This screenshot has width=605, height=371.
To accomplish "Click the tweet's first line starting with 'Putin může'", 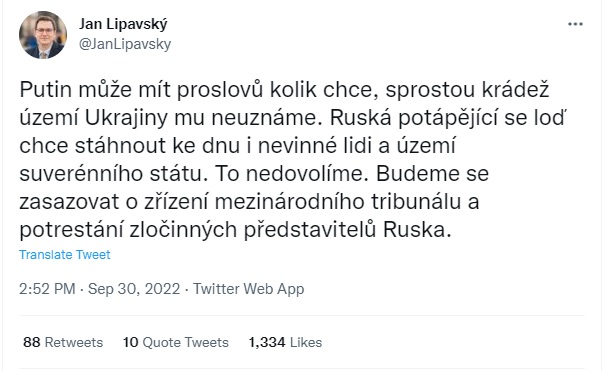I will (284, 90).
